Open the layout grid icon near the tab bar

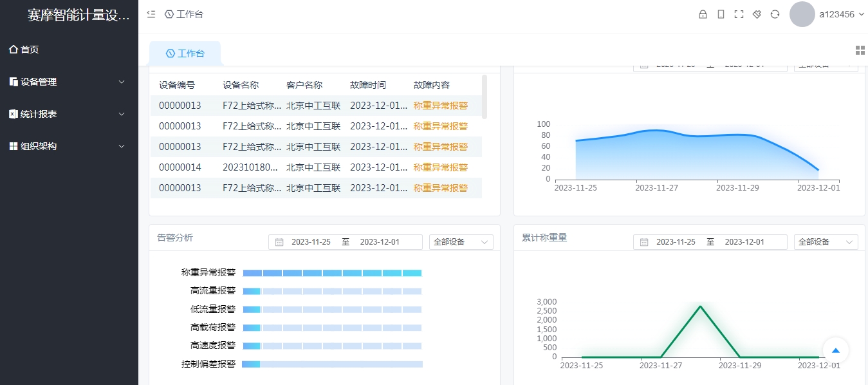pyautogui.click(x=860, y=49)
